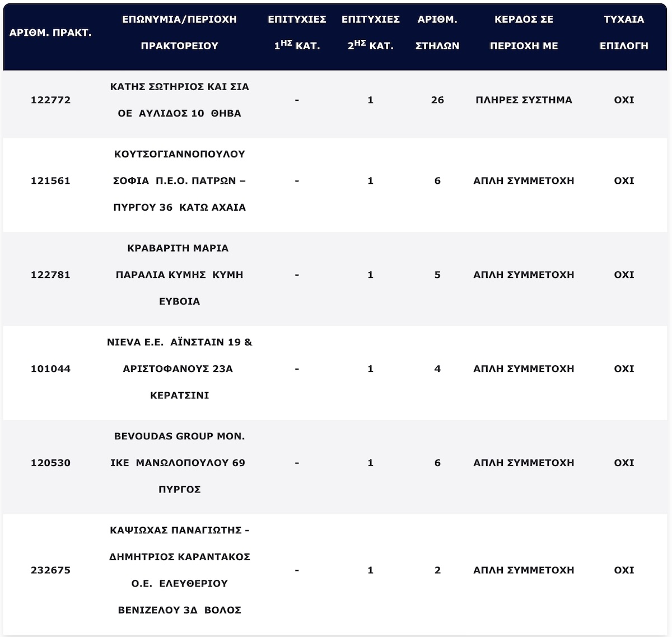Click the ΚΡΑΒΑΡΙΤΗ ΜΑΡΙΑ agency entry
Image resolution: width=672 pixels, height=637 pixels.
coord(179,275)
